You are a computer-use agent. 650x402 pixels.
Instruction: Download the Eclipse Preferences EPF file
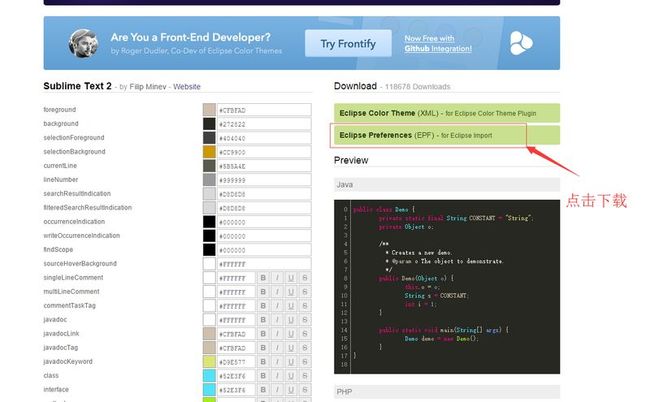pos(447,136)
